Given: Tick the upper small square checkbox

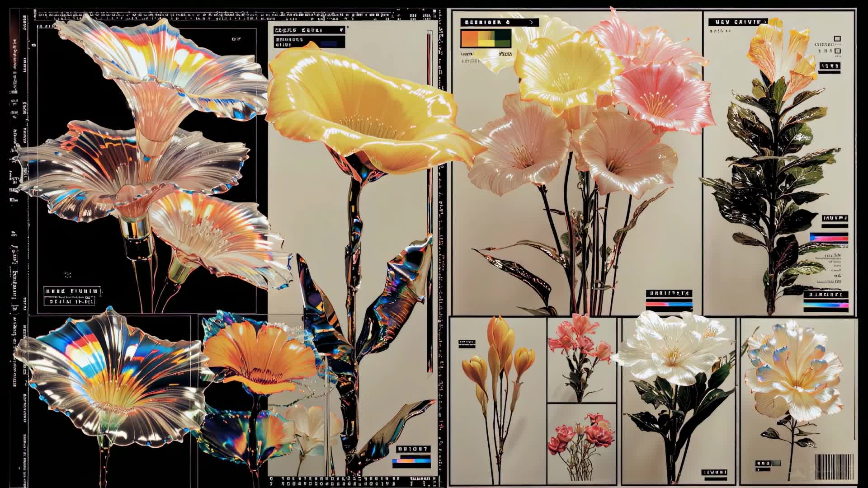Looking at the screenshot, I should click(837, 39).
